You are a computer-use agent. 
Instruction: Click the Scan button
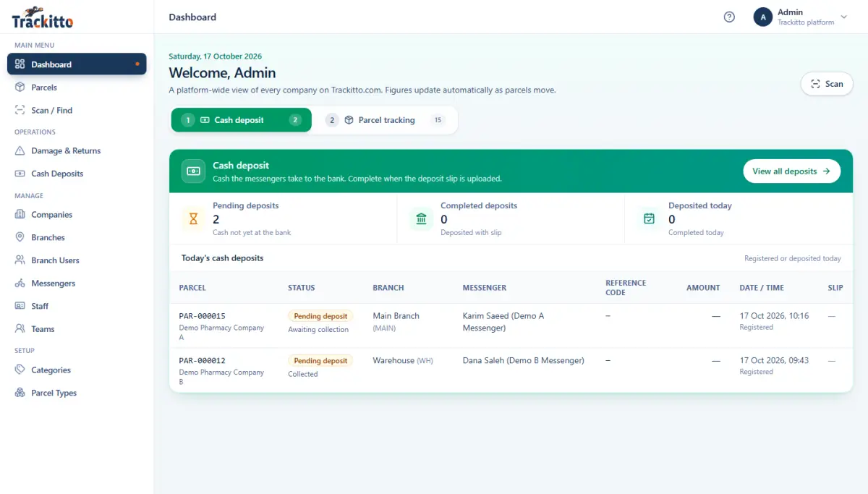(x=827, y=84)
